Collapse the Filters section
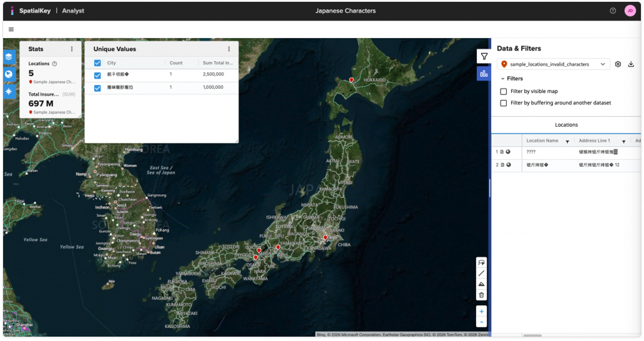Screen dimensions: 644x341 point(503,79)
